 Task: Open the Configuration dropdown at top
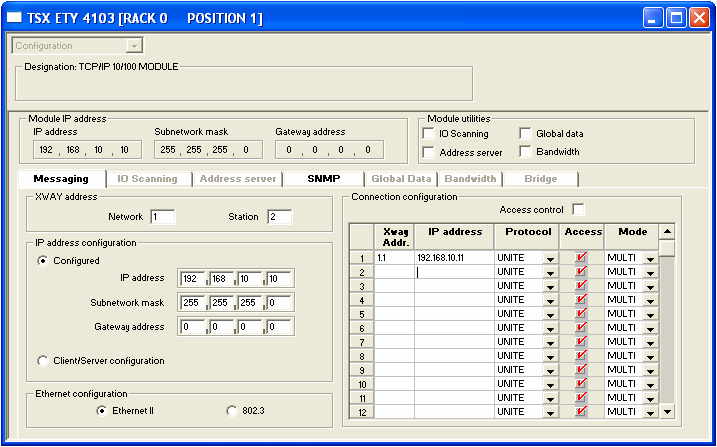click(134, 46)
